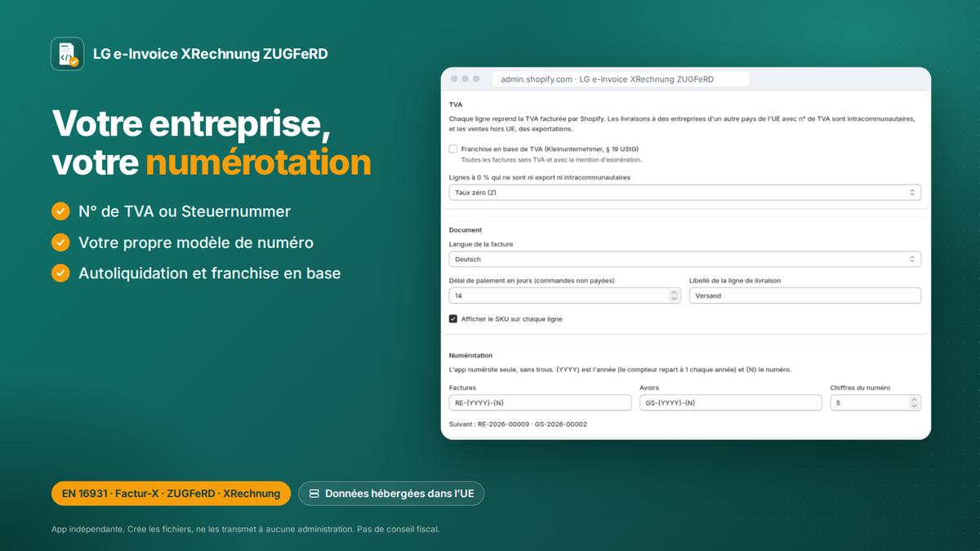
Task: Click the 'App indépendante' disclaimer text
Action: [245, 529]
